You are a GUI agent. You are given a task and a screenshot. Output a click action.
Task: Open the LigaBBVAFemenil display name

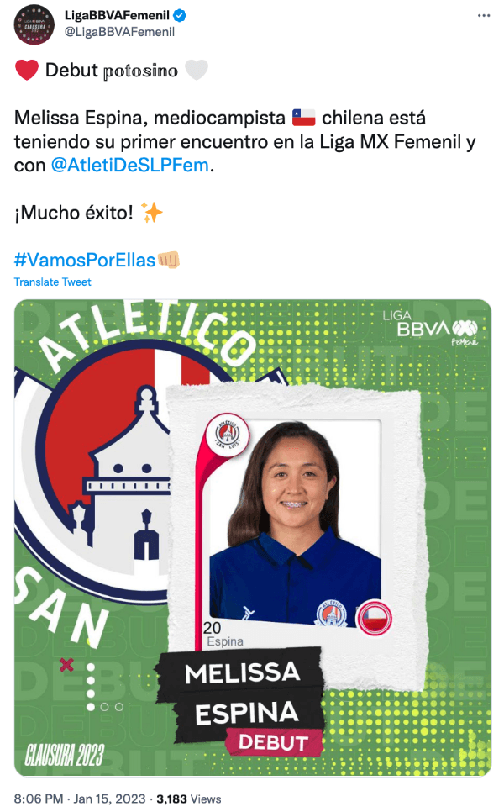[x=117, y=15]
